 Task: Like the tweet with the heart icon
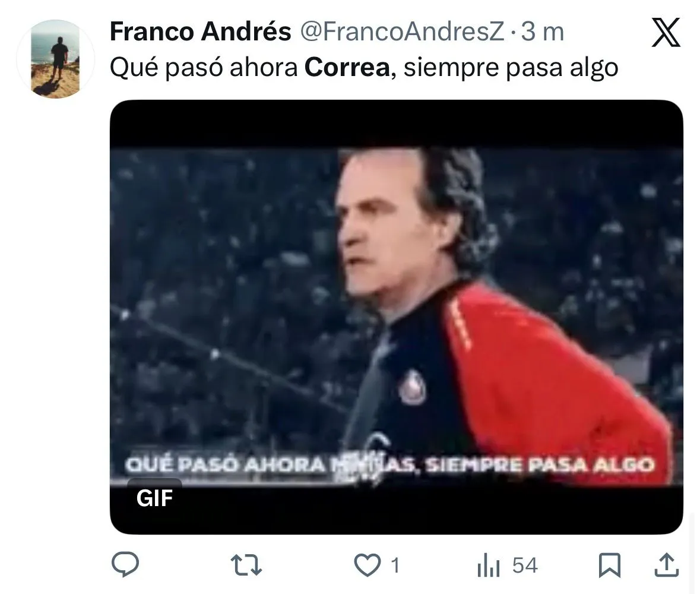(x=367, y=565)
